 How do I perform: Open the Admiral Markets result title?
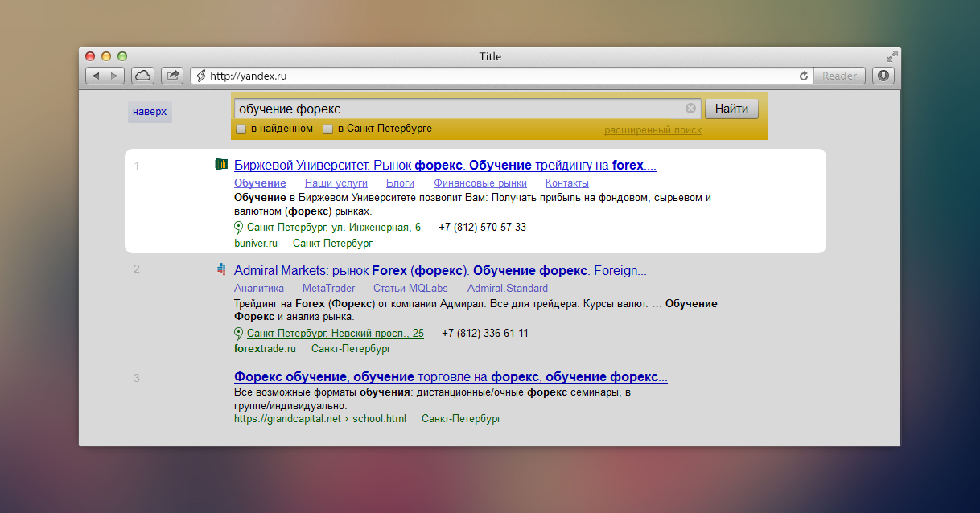pos(440,272)
